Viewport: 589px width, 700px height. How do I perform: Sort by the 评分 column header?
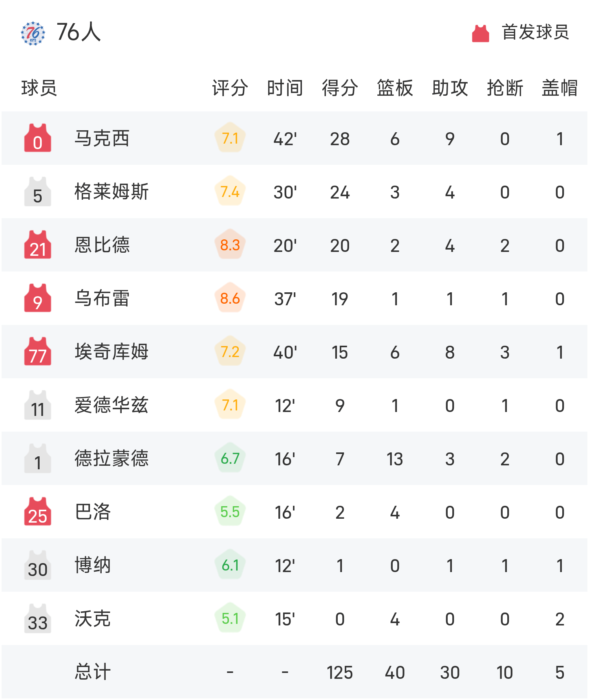[x=230, y=88]
